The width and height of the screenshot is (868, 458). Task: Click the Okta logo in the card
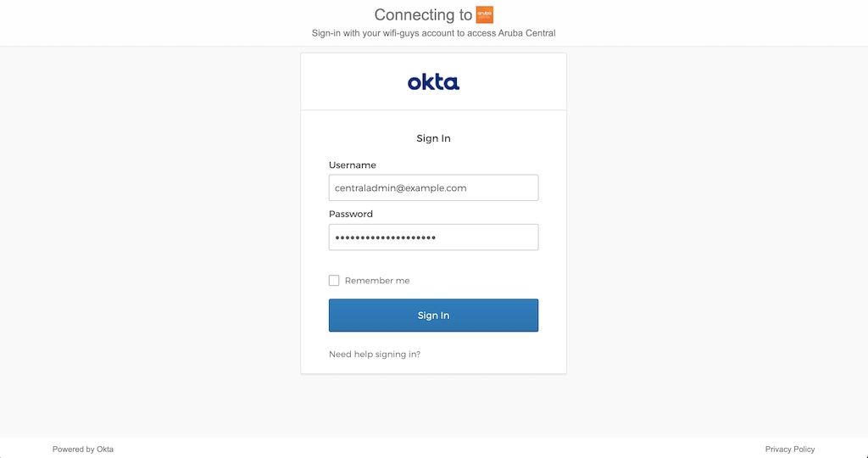point(433,82)
